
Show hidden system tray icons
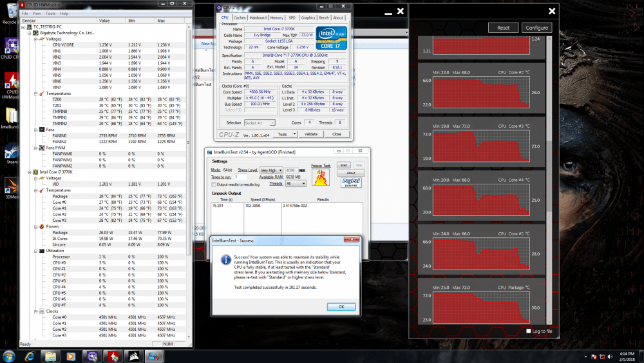585,357
